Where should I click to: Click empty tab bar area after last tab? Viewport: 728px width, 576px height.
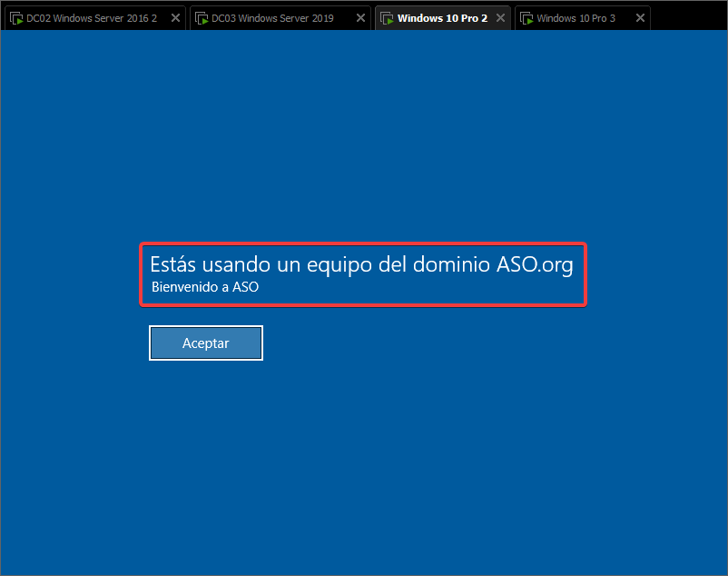688,16
